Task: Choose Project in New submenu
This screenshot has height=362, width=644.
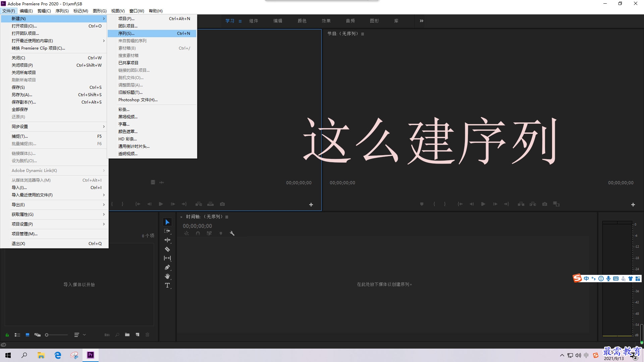Action: click(152, 19)
